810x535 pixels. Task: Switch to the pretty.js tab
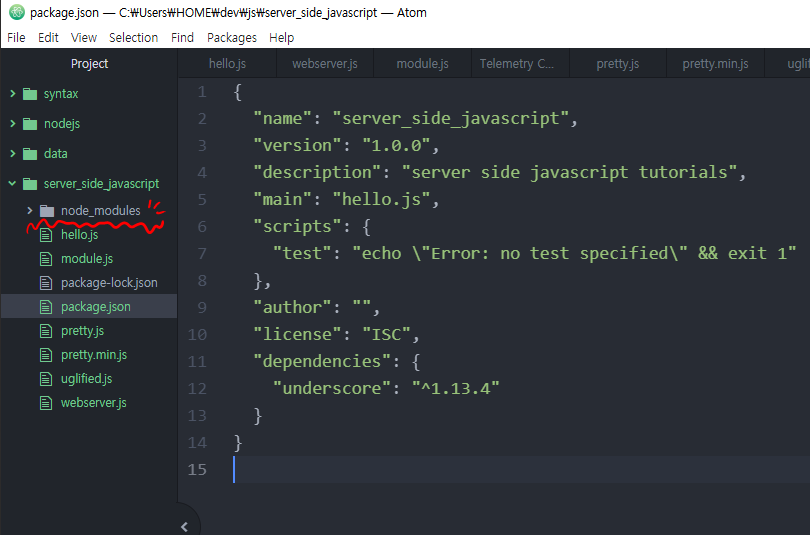pyautogui.click(x=618, y=64)
